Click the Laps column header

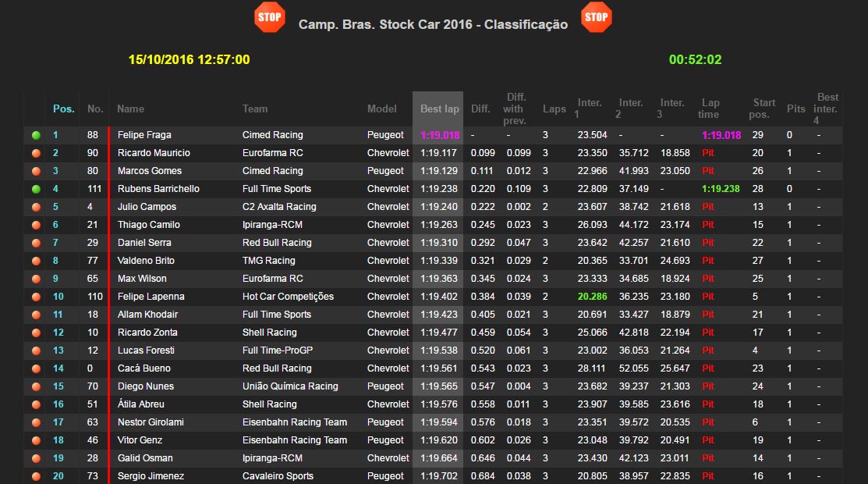coord(554,109)
